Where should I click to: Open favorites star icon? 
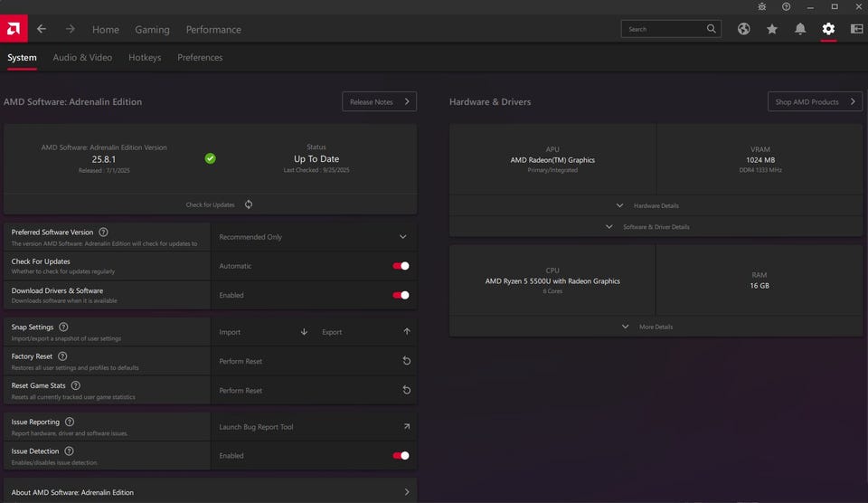[771, 29]
